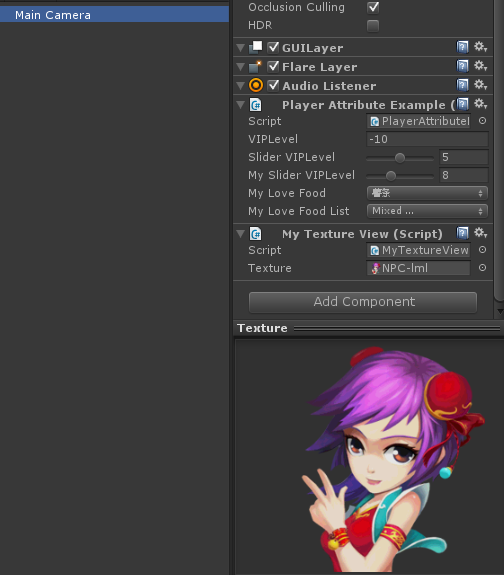Viewport: 504px width, 575px height.
Task: Open object picker for Texture field
Action: click(x=482, y=268)
